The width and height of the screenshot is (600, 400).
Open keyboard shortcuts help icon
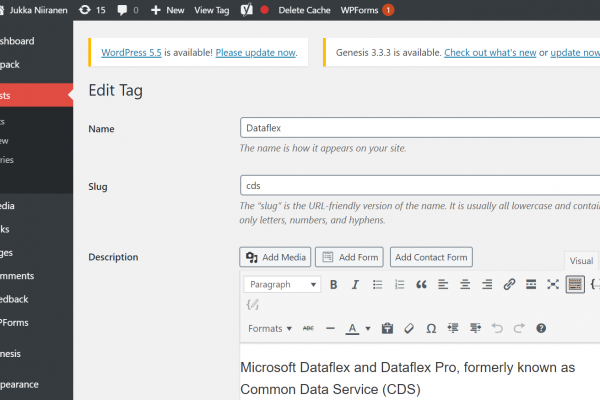(x=541, y=328)
